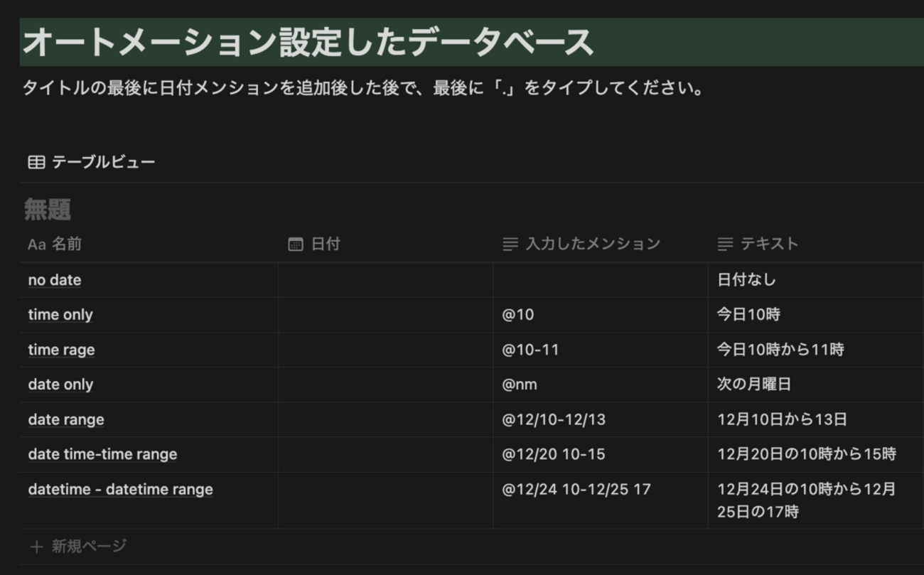
Task: Click the text-lines icon beside テキスト
Action: pyautogui.click(x=725, y=244)
